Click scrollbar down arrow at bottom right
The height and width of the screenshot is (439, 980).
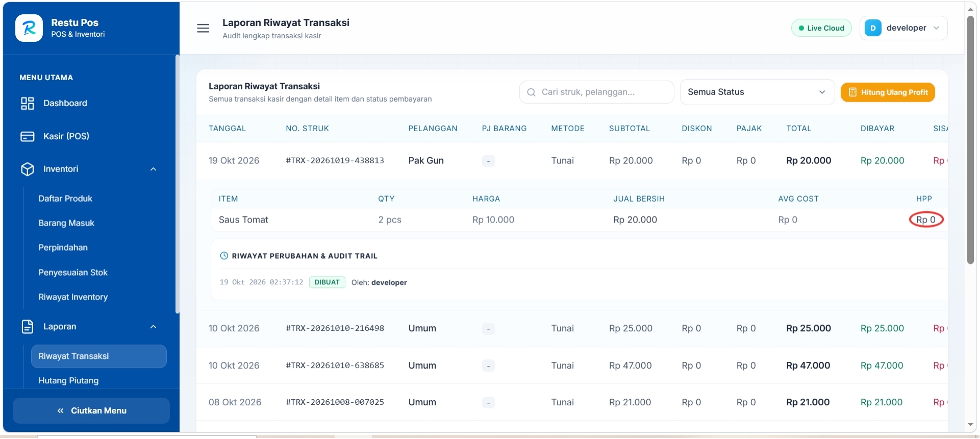pyautogui.click(x=970, y=425)
